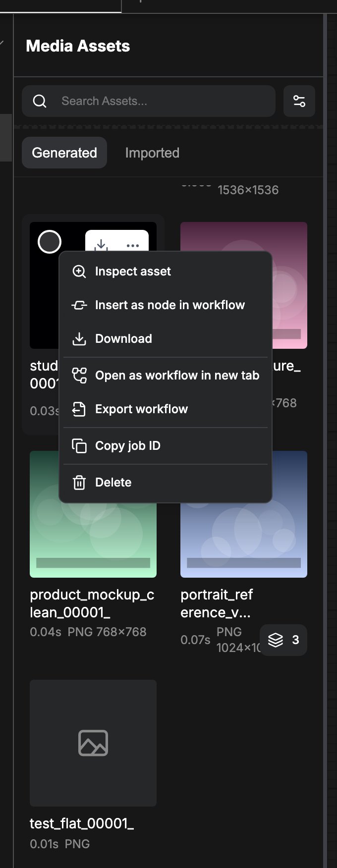Click the stacked layers icon badge
The image size is (337, 868).
point(276,640)
